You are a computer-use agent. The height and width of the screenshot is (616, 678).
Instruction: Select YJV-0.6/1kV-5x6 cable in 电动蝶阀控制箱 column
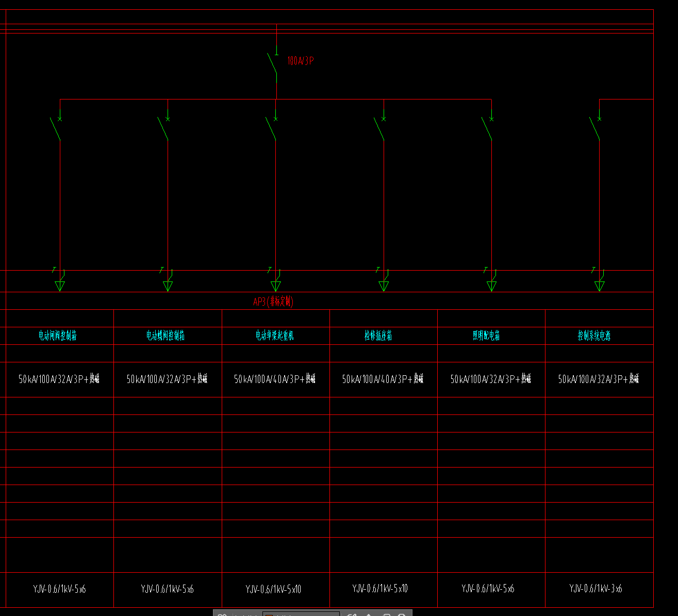[167, 589]
